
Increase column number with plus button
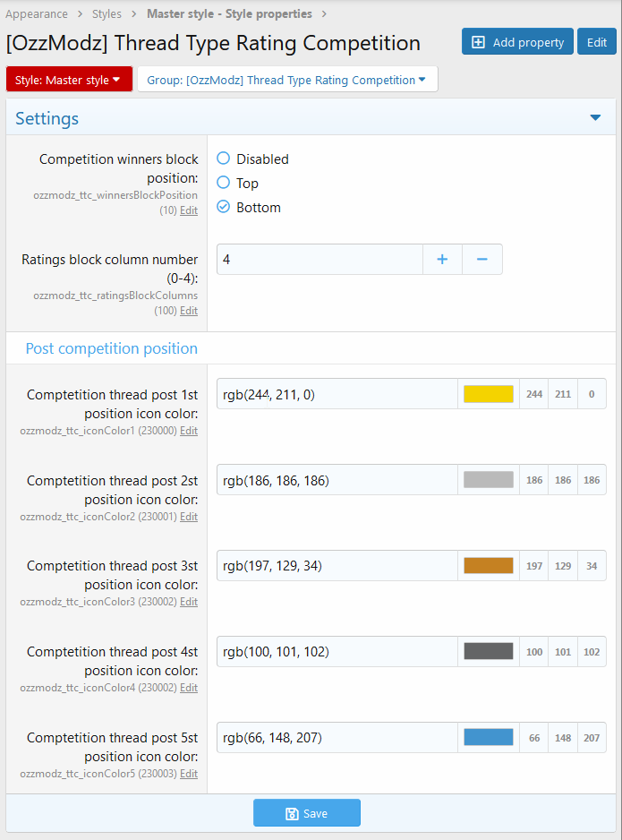(x=442, y=260)
